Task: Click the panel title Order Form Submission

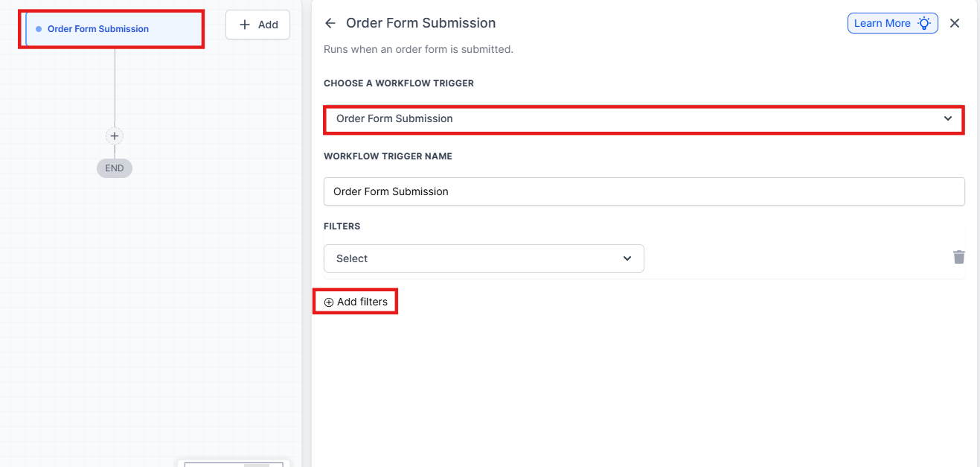Action: [420, 23]
